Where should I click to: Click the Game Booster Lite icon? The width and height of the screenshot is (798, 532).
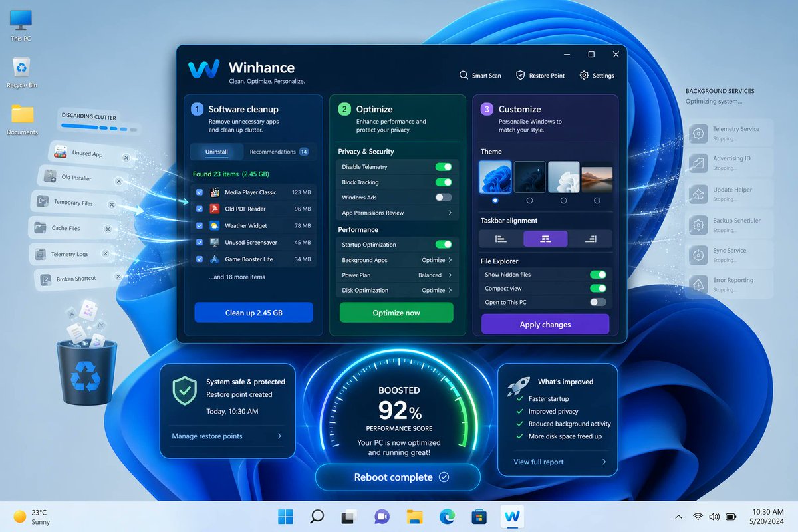click(x=215, y=259)
